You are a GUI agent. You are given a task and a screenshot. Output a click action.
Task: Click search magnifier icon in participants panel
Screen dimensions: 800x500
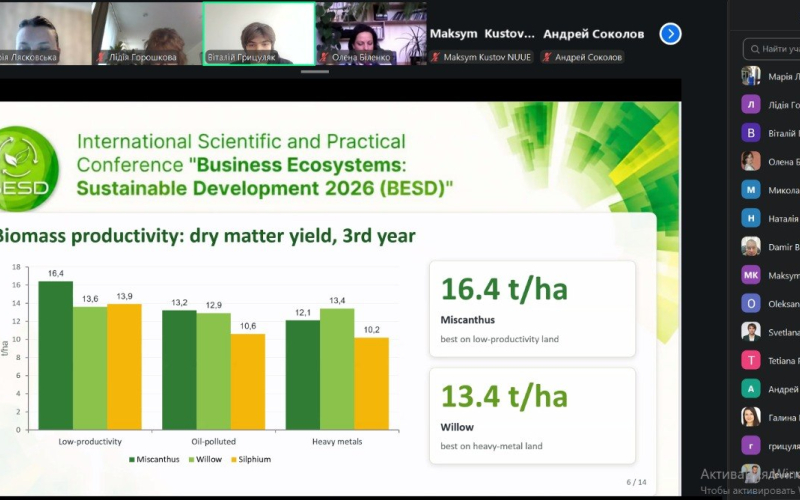[x=755, y=49]
